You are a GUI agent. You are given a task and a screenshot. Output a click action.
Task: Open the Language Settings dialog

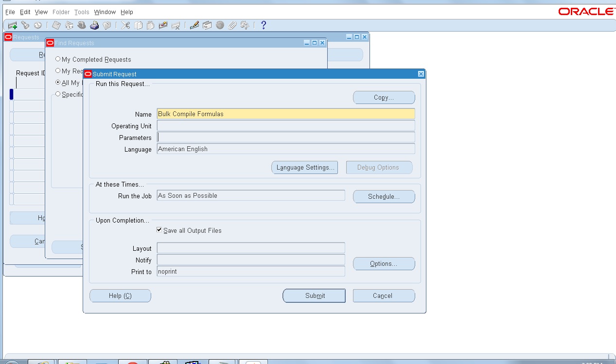pyautogui.click(x=304, y=167)
